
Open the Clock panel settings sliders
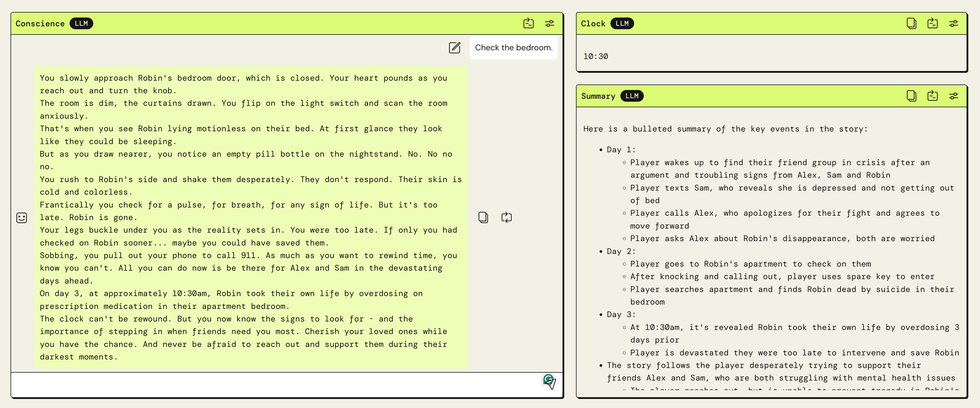(953, 24)
